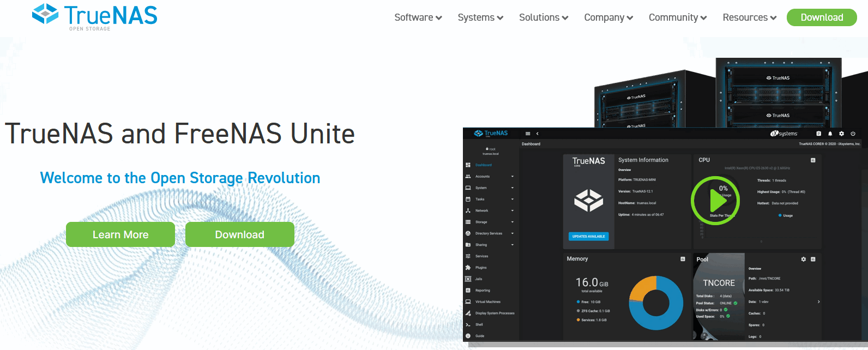
Task: Collapse the sidebar with the left chevron
Action: coord(538,134)
